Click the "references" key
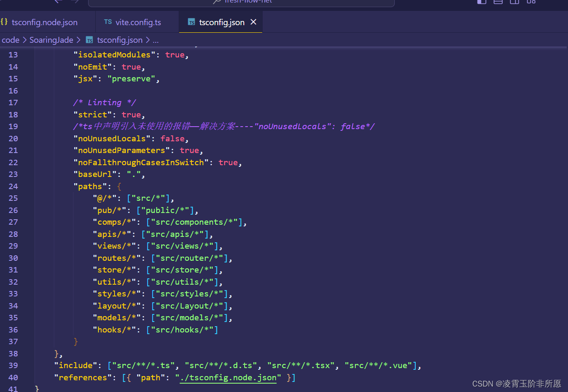 point(83,377)
